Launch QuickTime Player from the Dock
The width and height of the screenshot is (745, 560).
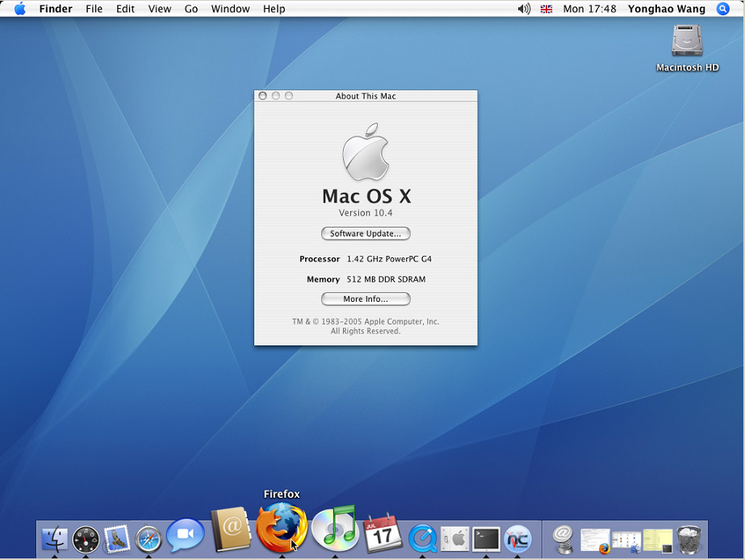coord(422,539)
